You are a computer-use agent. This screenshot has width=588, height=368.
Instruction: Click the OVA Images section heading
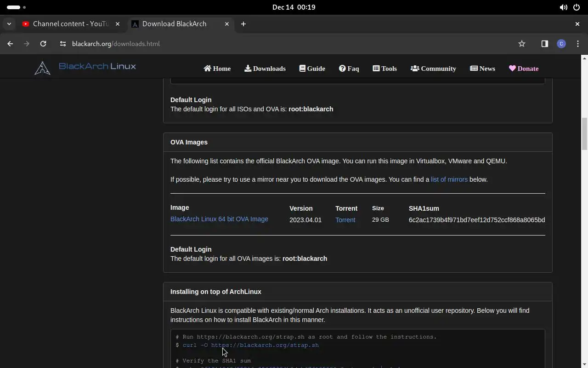[189, 142]
